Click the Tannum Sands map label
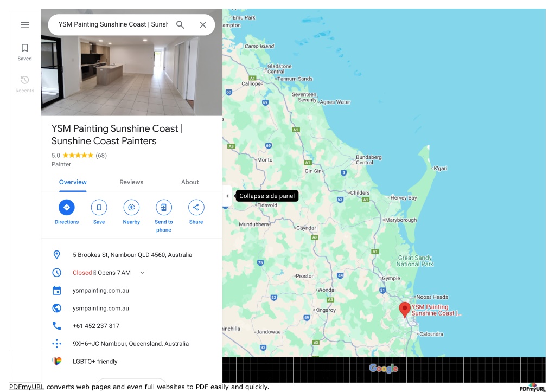Screen dimensions: 555x392 coord(295,79)
